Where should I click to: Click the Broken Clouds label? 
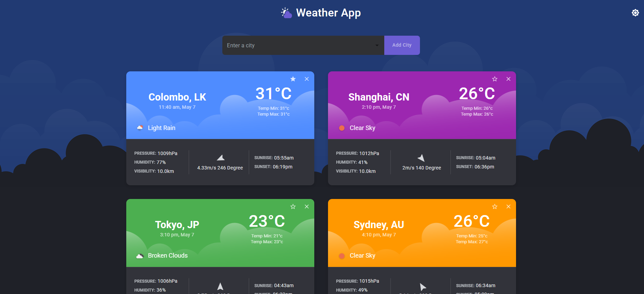point(168,256)
